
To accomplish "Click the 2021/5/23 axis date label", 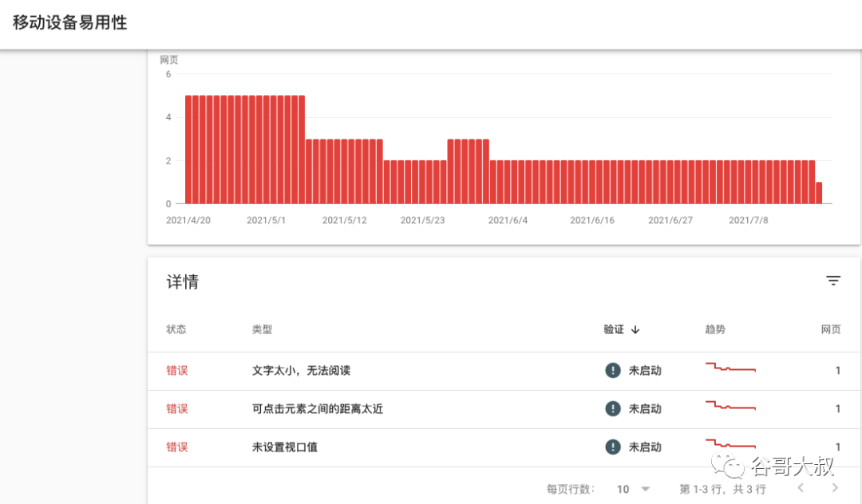I will pos(422,220).
